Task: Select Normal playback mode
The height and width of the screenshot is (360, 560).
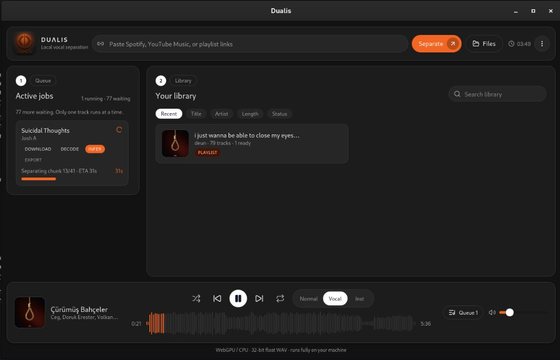Action: point(308,299)
